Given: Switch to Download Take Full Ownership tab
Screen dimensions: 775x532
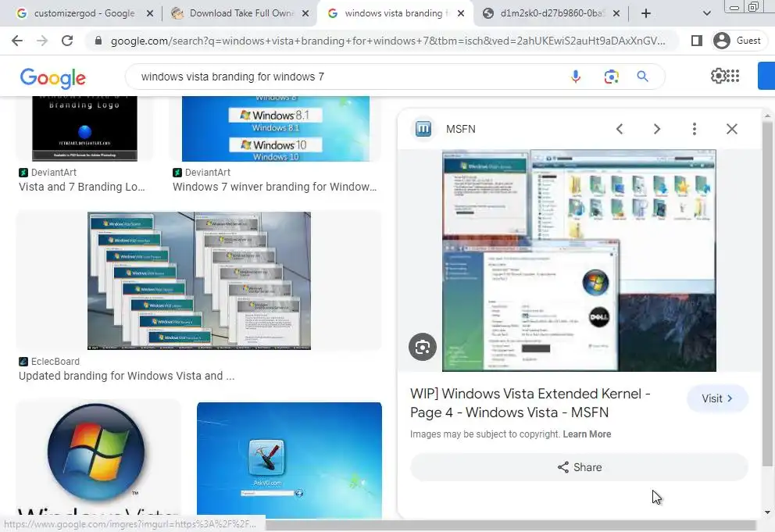Looking at the screenshot, I should pos(239,13).
